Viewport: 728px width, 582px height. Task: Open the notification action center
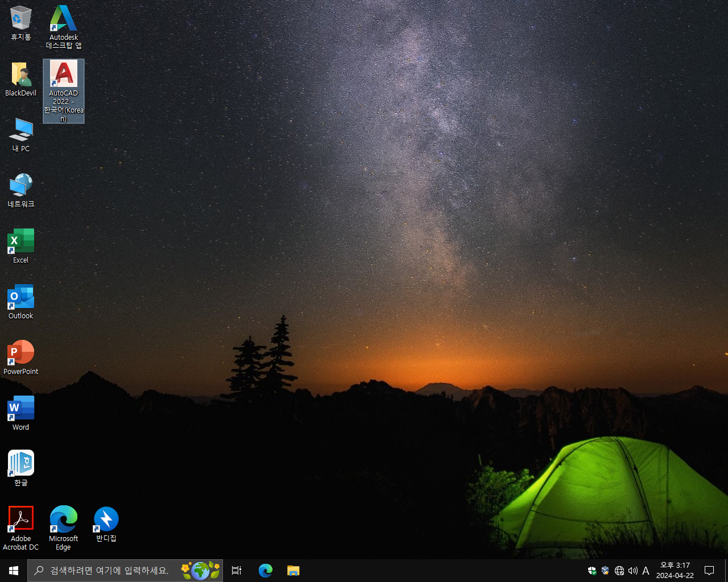[709, 571]
